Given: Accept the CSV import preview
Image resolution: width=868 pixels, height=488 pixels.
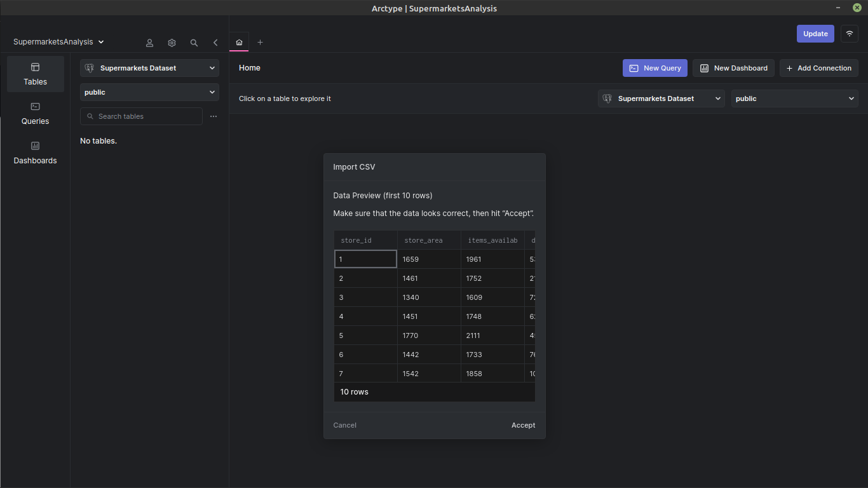Looking at the screenshot, I should point(523,425).
